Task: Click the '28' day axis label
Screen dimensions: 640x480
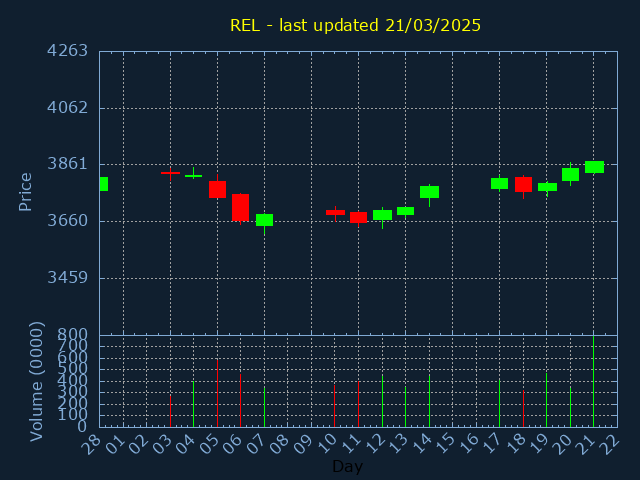Action: [x=91, y=444]
